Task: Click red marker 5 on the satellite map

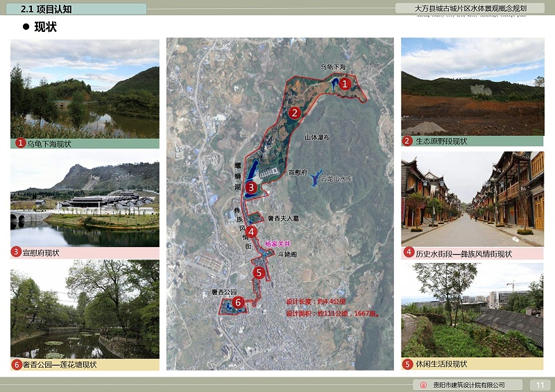Action: point(259,273)
